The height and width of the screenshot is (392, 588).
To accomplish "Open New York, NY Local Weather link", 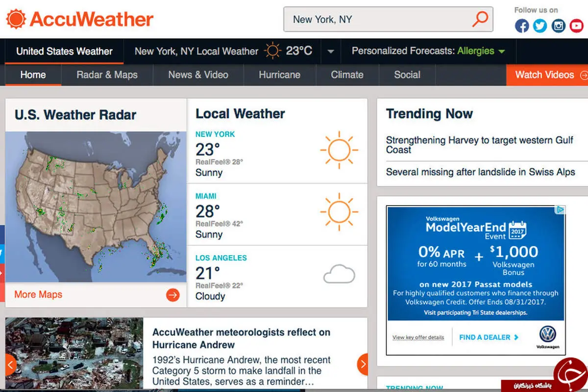I will 196,51.
